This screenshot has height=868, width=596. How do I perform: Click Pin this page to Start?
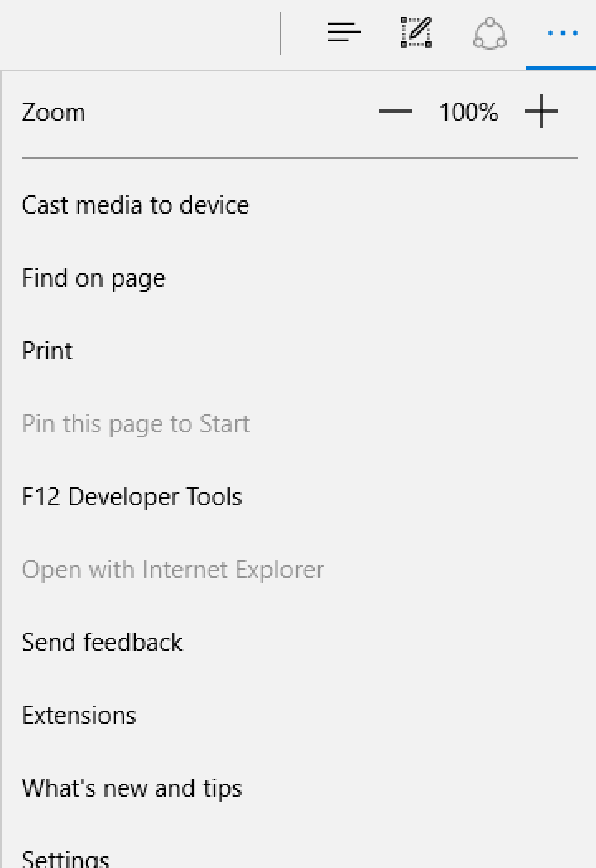(x=299, y=424)
